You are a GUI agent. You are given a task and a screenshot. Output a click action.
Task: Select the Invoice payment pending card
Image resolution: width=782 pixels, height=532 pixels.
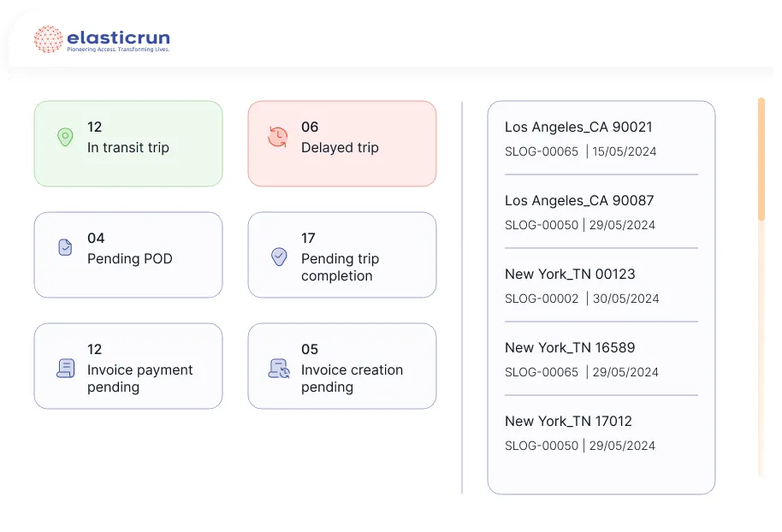(128, 366)
